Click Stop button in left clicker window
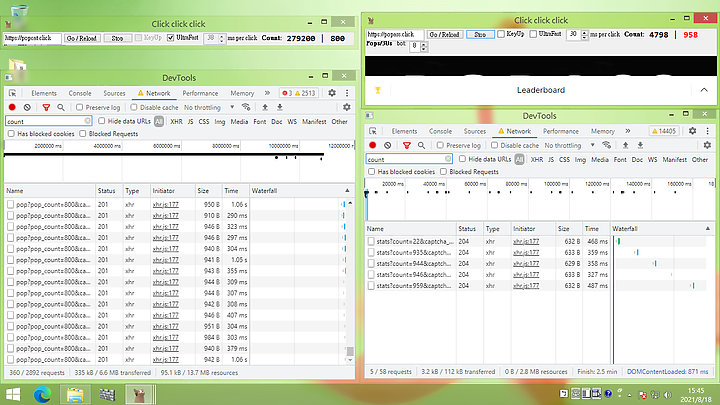This screenshot has width=720, height=405. (x=118, y=38)
